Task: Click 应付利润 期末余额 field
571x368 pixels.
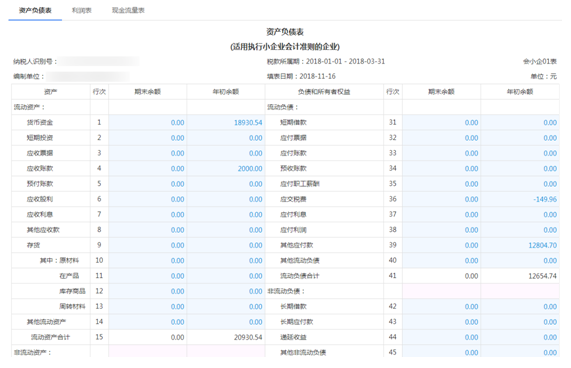Action: 441,230
